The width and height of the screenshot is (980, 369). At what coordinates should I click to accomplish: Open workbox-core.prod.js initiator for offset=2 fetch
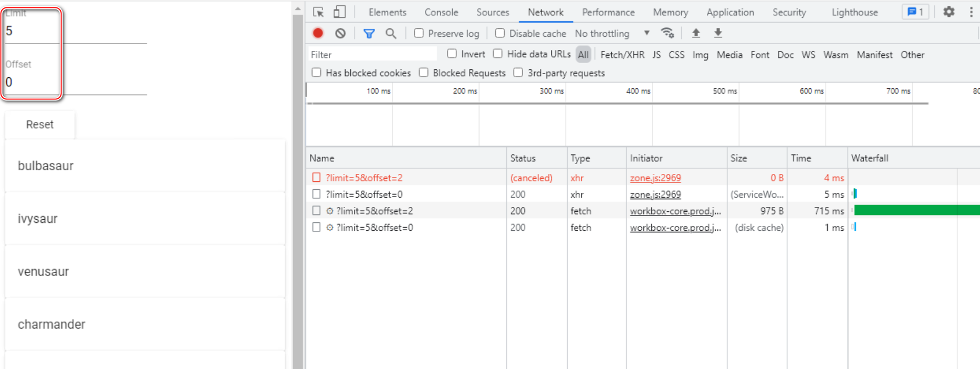click(x=675, y=211)
